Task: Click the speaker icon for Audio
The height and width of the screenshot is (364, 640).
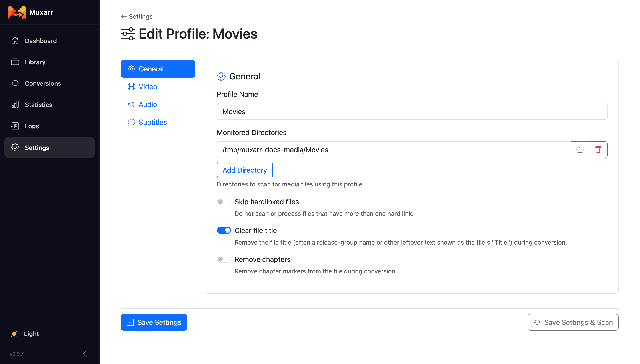Action: (x=131, y=105)
